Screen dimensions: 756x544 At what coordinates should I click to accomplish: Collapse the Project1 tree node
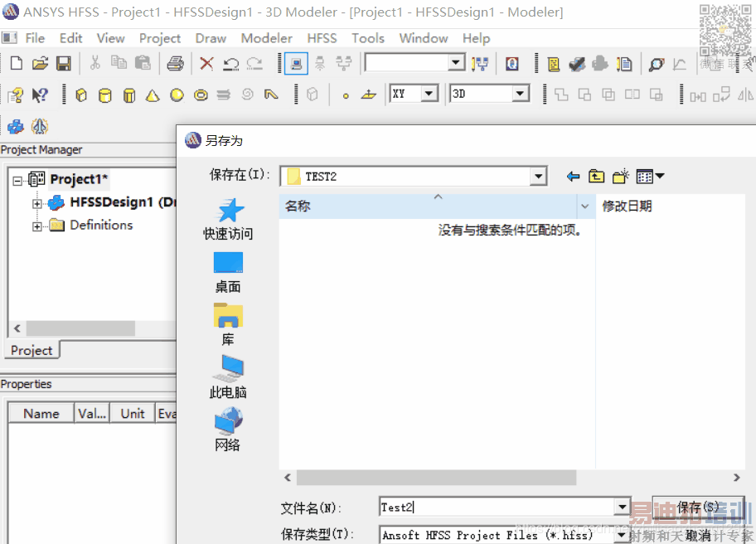pyautogui.click(x=18, y=181)
